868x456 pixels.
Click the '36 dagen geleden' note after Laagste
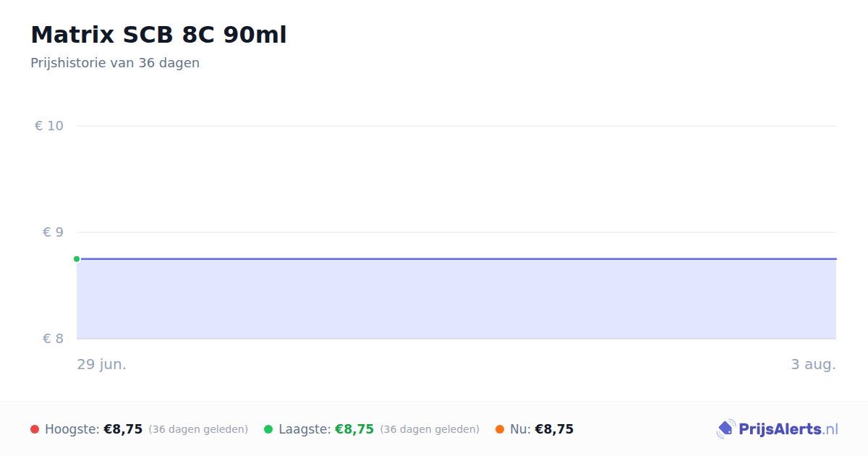pyautogui.click(x=430, y=429)
